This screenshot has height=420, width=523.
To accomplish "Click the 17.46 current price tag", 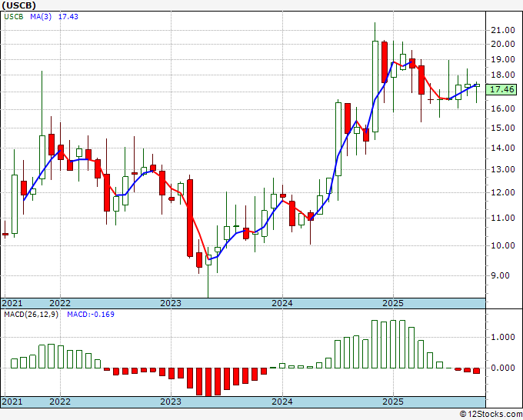I will [x=502, y=90].
